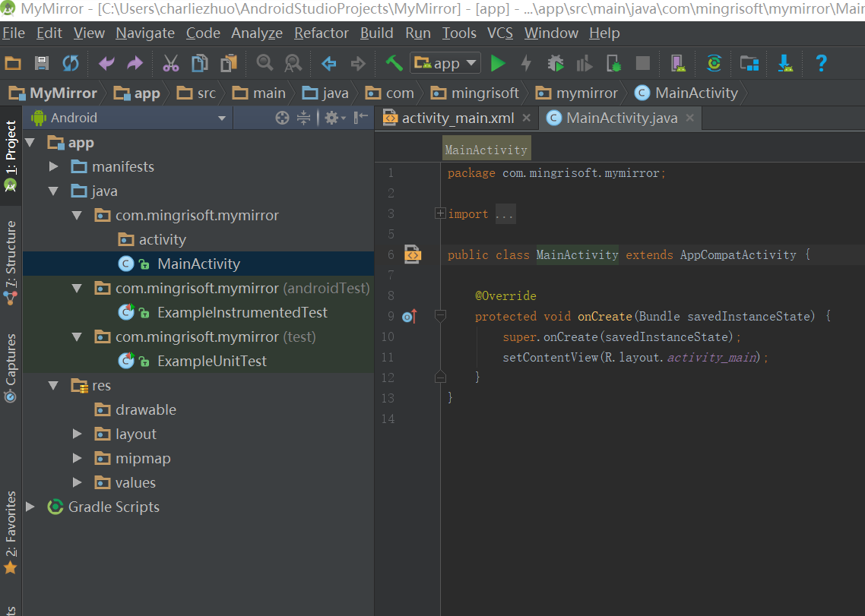Click the Cut scissors icon

(171, 63)
